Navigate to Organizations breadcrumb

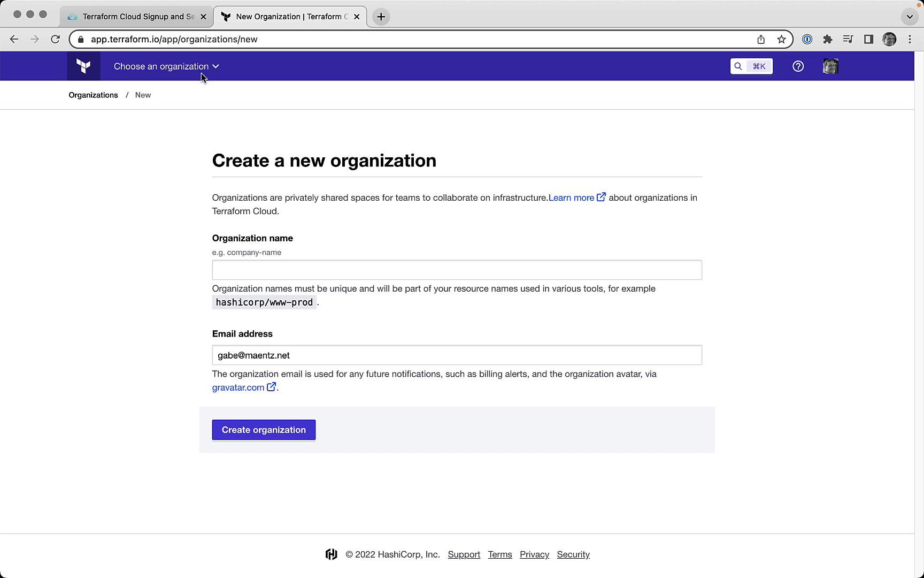93,95
